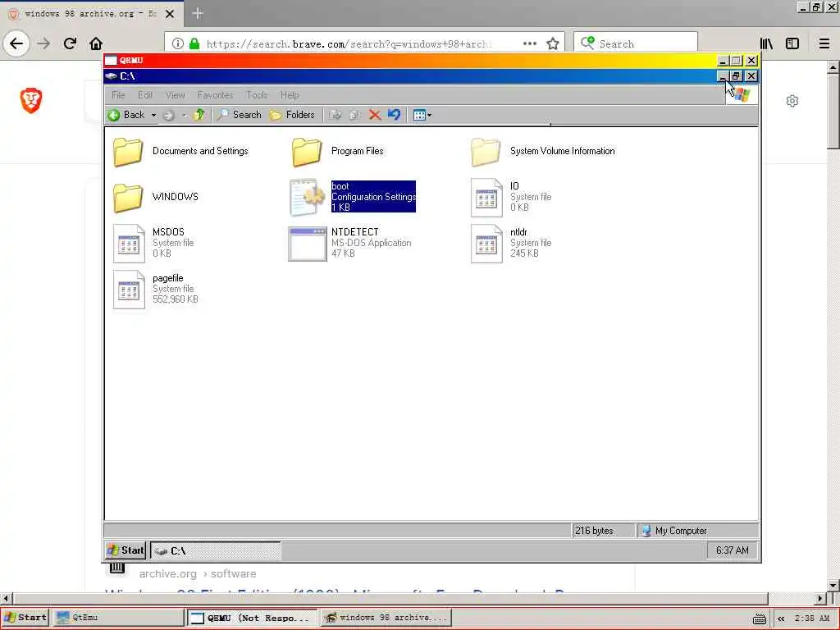
Task: Open the Program Files folder icon
Action: coord(307,152)
